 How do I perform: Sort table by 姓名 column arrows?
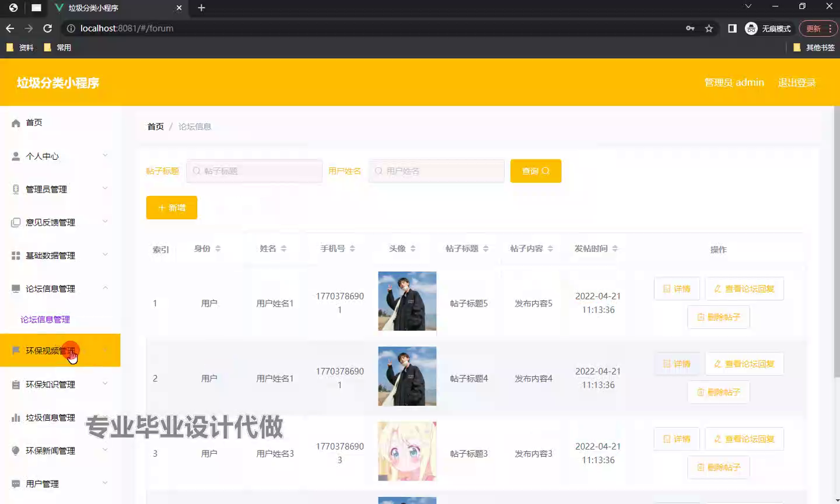(283, 249)
